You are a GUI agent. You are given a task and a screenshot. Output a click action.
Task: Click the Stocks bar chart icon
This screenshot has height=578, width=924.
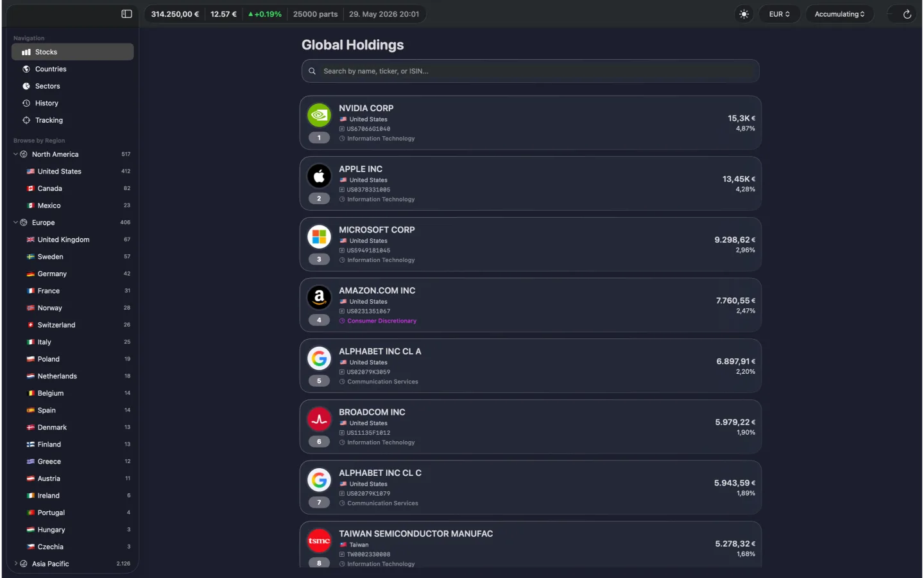coord(26,52)
